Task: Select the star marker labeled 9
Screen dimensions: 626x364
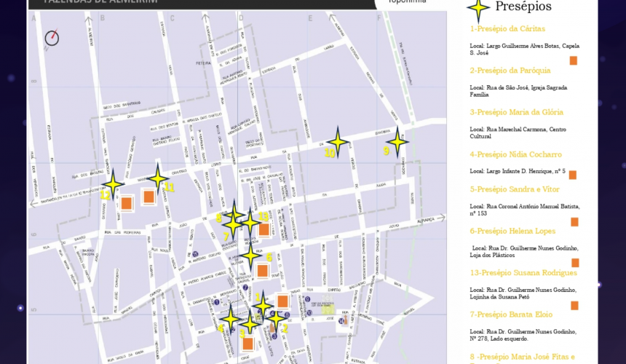Action: pyautogui.click(x=397, y=141)
